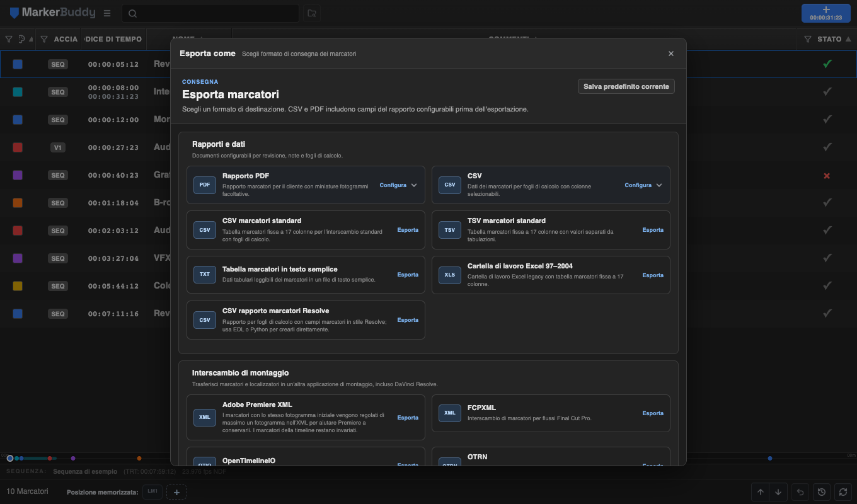Click Salva predefinito corrente button
Screen dimensions: 857x504
pos(626,86)
